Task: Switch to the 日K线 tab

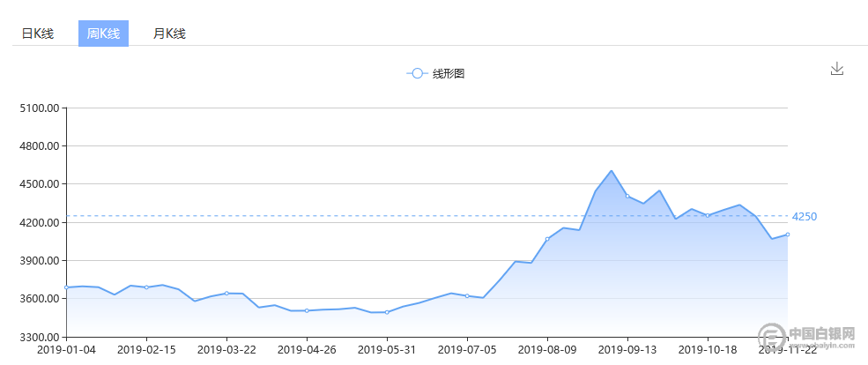Action: 37,34
